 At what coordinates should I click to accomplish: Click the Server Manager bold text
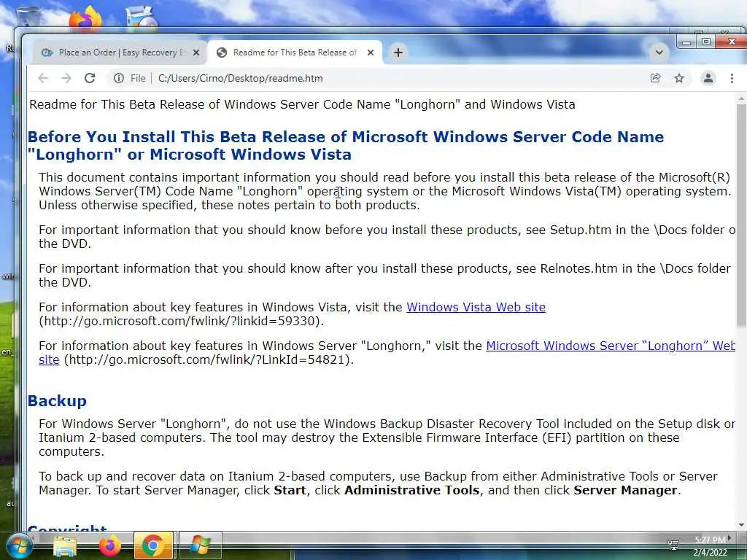(625, 490)
